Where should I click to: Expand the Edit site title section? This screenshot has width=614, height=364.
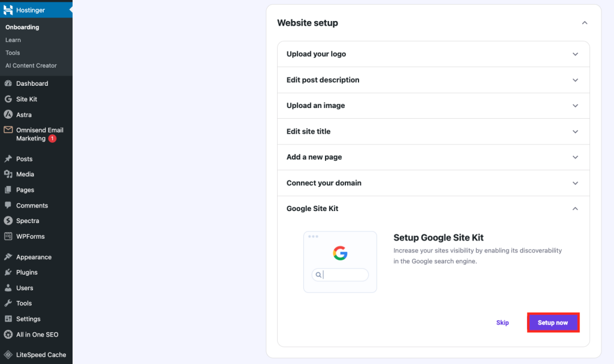[x=575, y=131]
